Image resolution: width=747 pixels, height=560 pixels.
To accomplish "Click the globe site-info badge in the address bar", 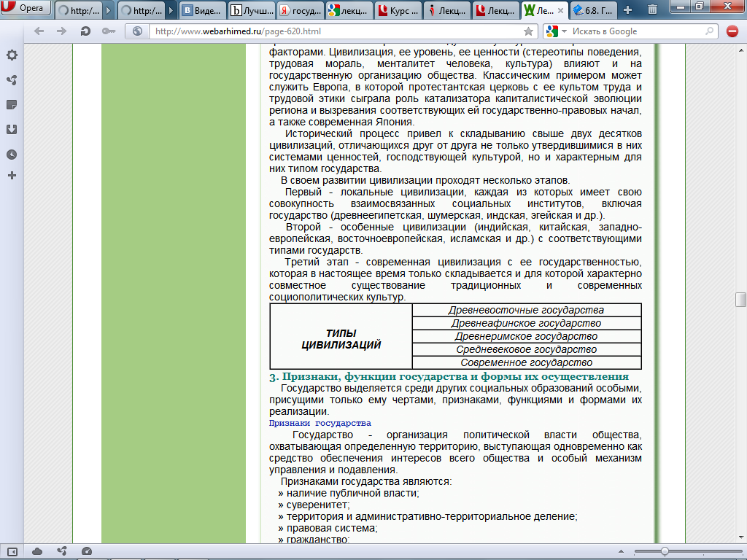I will click(x=137, y=31).
